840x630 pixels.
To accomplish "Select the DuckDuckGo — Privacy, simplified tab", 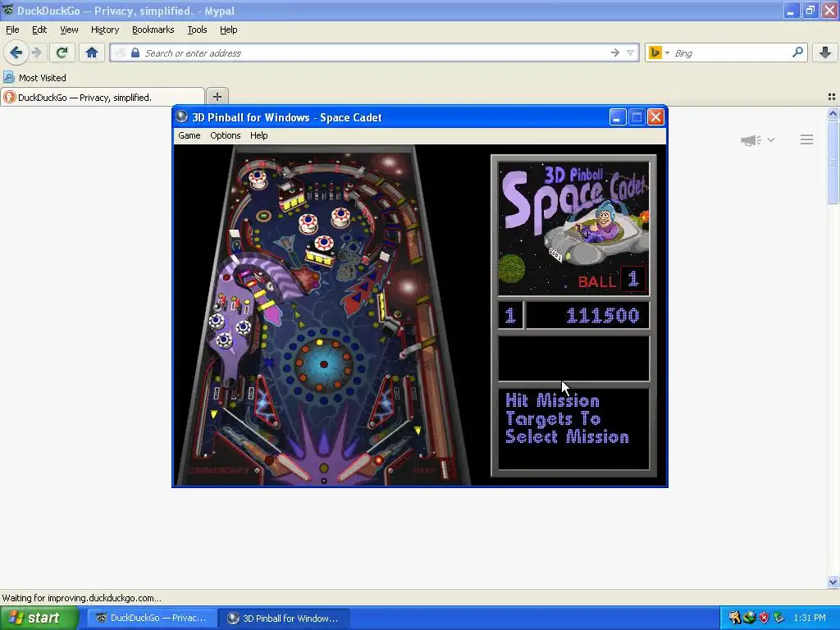I will coord(103,97).
